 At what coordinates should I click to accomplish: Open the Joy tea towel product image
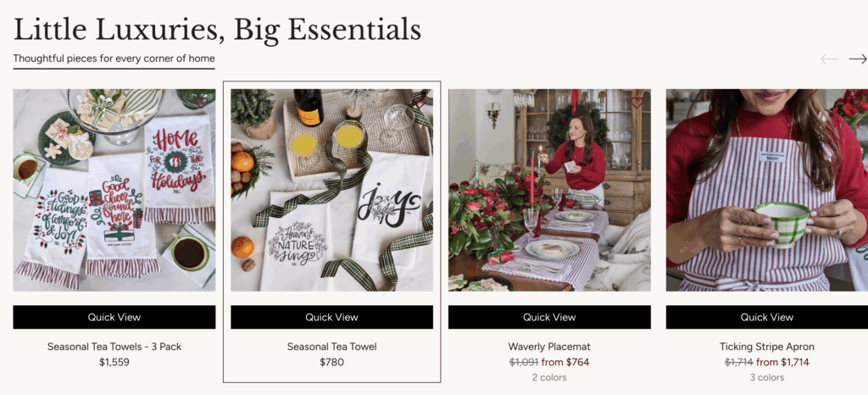(x=331, y=191)
